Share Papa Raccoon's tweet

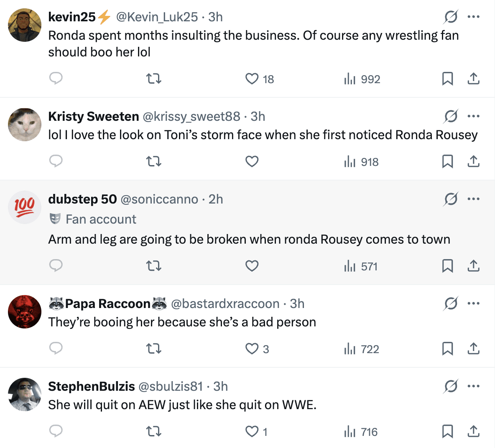(473, 349)
